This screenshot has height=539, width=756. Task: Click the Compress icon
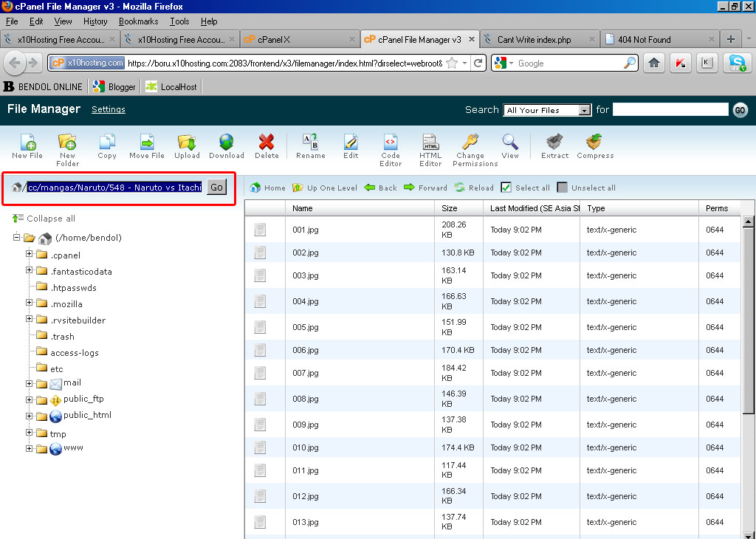click(x=594, y=143)
